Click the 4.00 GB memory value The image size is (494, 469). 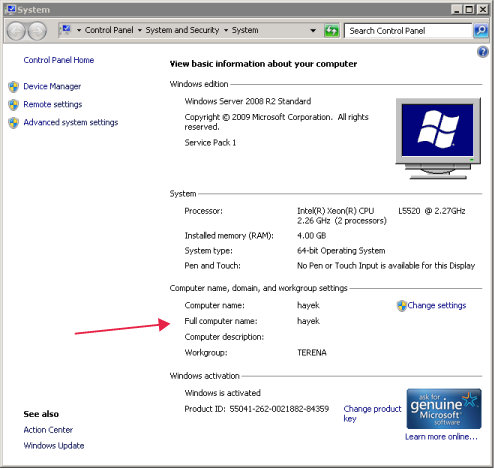[x=311, y=236]
